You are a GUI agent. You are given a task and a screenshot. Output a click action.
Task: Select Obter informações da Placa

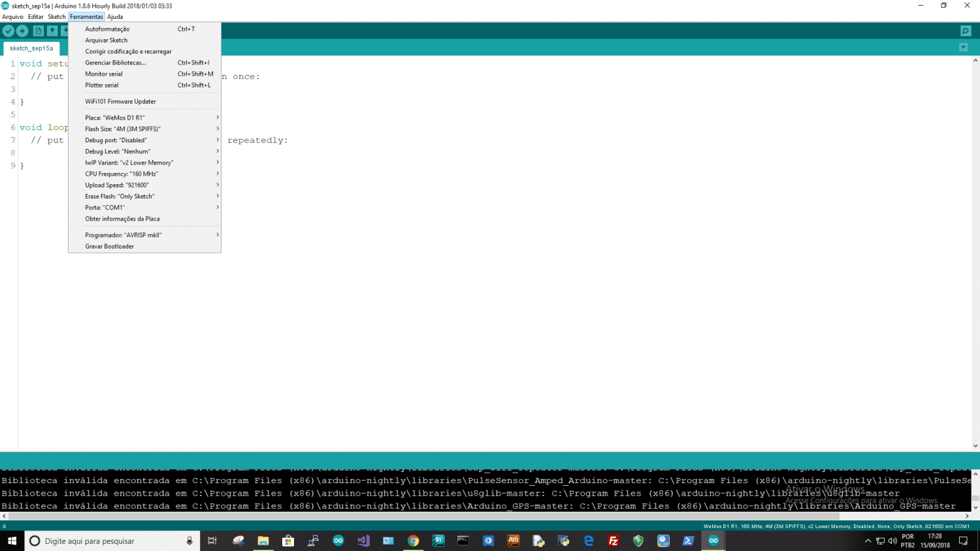144,219
